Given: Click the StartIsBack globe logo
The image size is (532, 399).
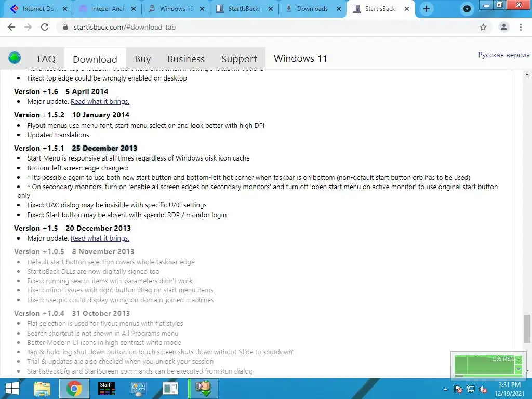Looking at the screenshot, I should click(15, 58).
